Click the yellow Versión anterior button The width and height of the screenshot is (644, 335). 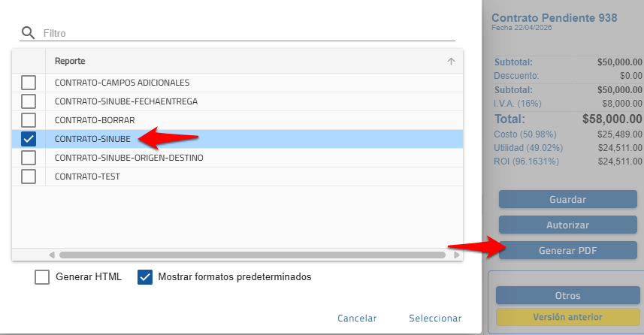(567, 317)
